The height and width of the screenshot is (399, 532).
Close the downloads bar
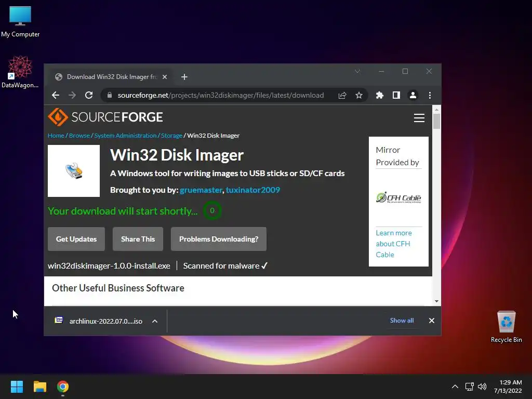tap(432, 321)
